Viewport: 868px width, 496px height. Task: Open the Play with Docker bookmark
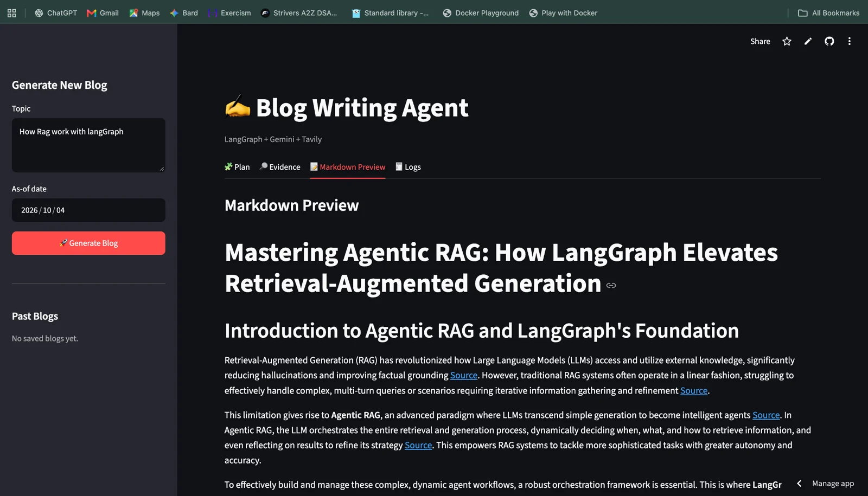[x=563, y=13]
